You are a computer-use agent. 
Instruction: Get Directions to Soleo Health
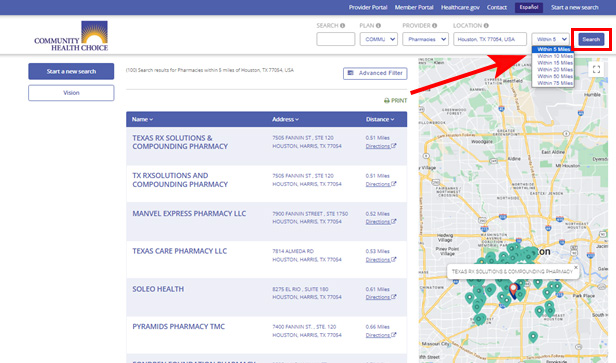pyautogui.click(x=381, y=297)
